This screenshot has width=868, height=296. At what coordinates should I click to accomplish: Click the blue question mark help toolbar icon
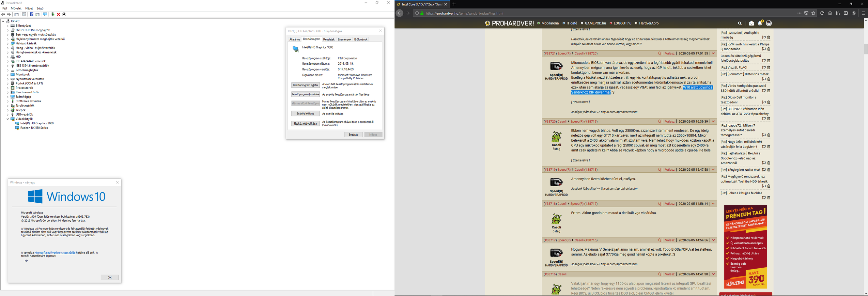(32, 14)
